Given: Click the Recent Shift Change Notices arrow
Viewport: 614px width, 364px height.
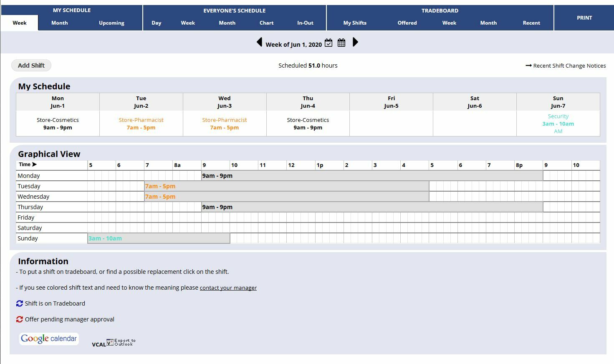Looking at the screenshot, I should tap(528, 66).
